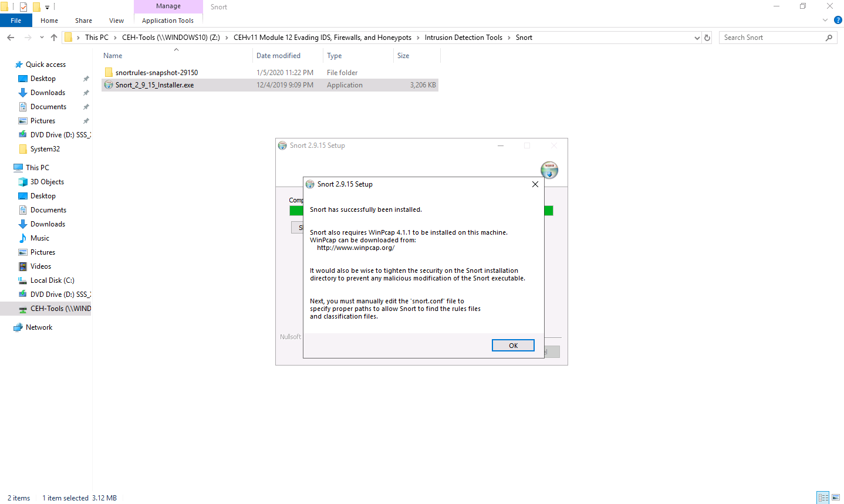Viewport: 844px width, 504px height.
Task: Sort by Size column header
Action: 403,56
